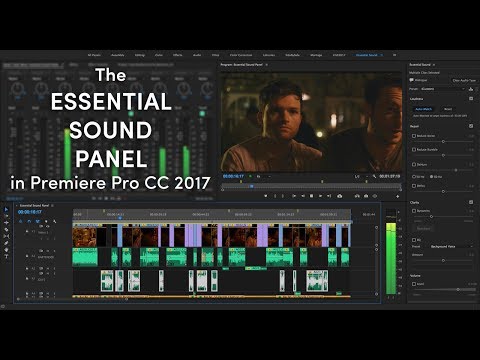480x360 pixels.
Task: Toggle the Loudness section checkbox
Action: (x=471, y=98)
